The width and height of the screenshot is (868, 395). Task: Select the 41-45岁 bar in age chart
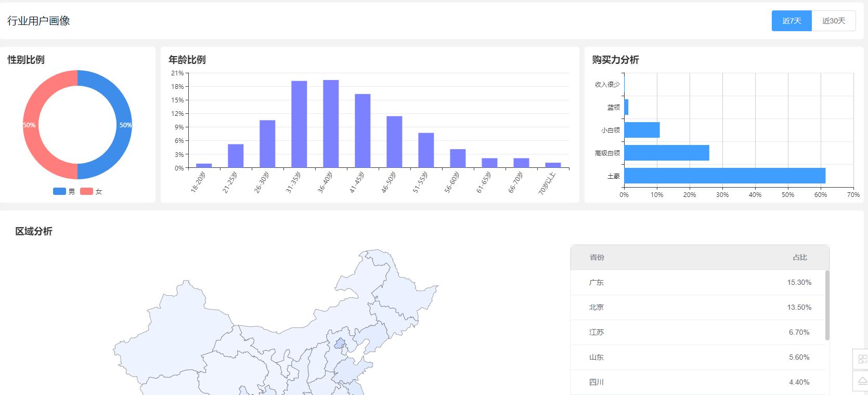[x=362, y=131]
